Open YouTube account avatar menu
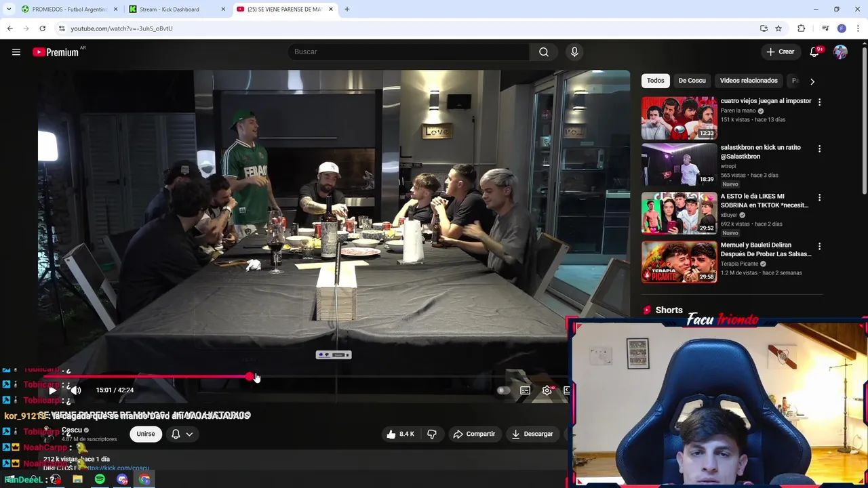This screenshot has width=868, height=488. point(840,52)
